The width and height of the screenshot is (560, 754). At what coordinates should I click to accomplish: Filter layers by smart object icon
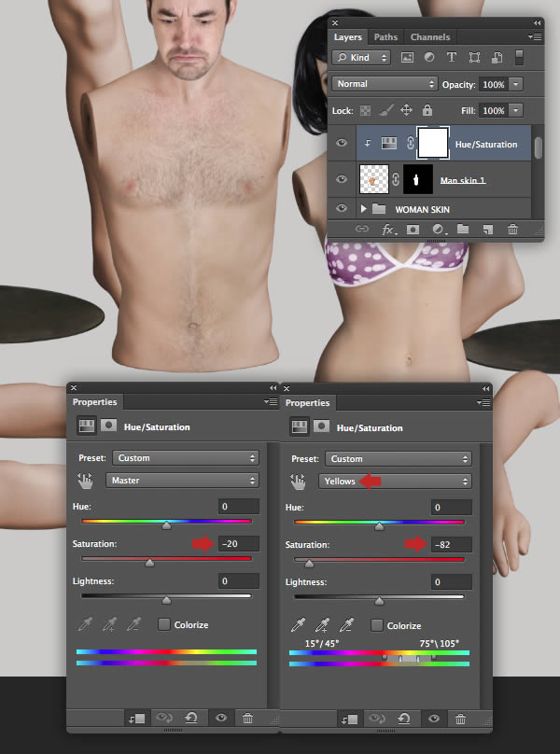click(x=497, y=58)
